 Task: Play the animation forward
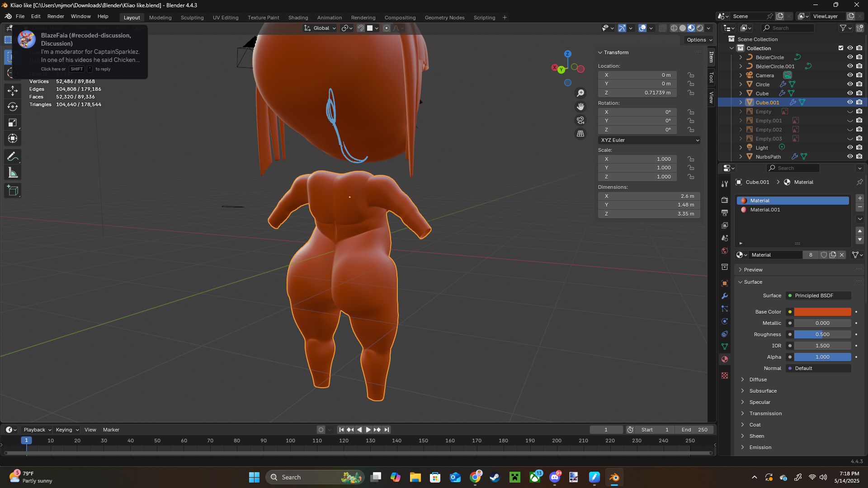(x=368, y=430)
